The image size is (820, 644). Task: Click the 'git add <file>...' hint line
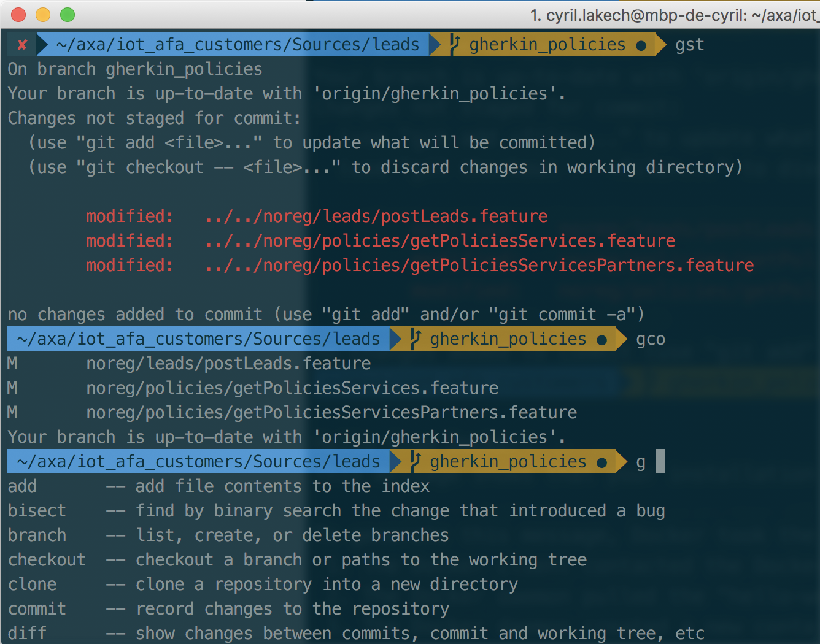click(x=312, y=143)
